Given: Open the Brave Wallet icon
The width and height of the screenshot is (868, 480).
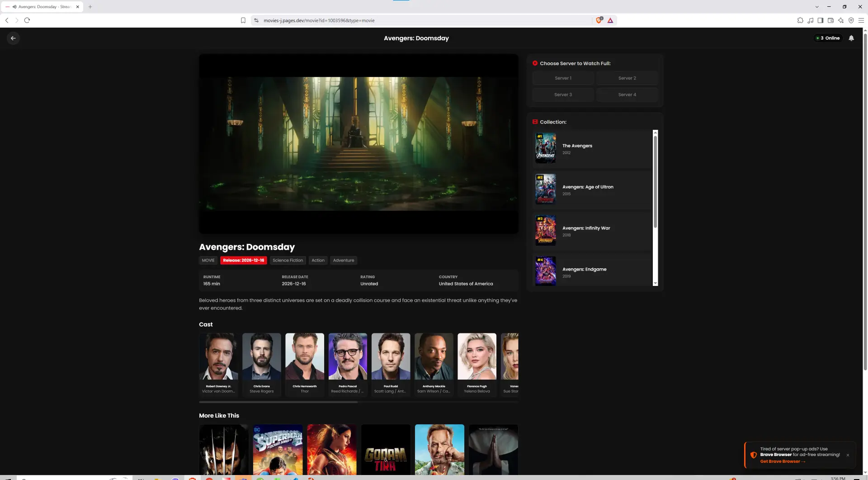Looking at the screenshot, I should (x=830, y=20).
